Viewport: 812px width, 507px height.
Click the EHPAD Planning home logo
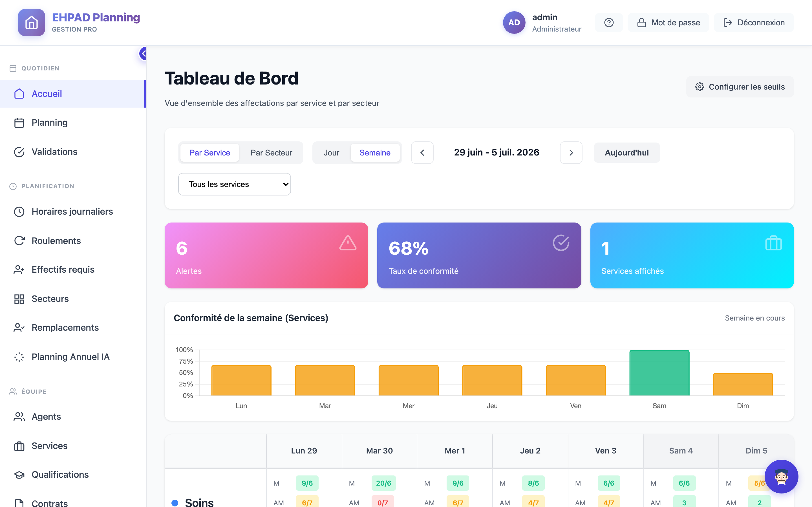(32, 23)
